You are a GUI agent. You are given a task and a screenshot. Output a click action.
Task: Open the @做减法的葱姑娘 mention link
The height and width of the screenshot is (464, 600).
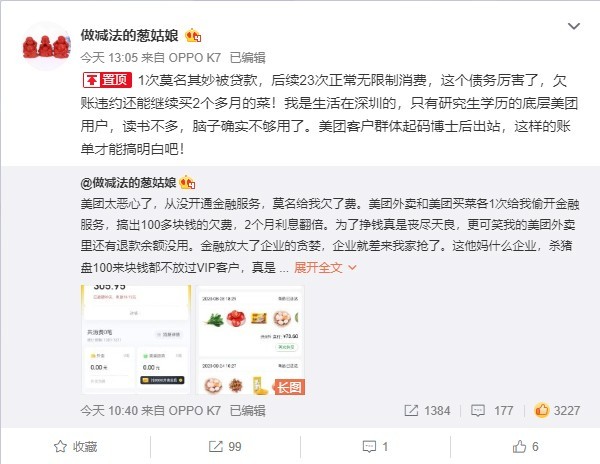[128, 183]
